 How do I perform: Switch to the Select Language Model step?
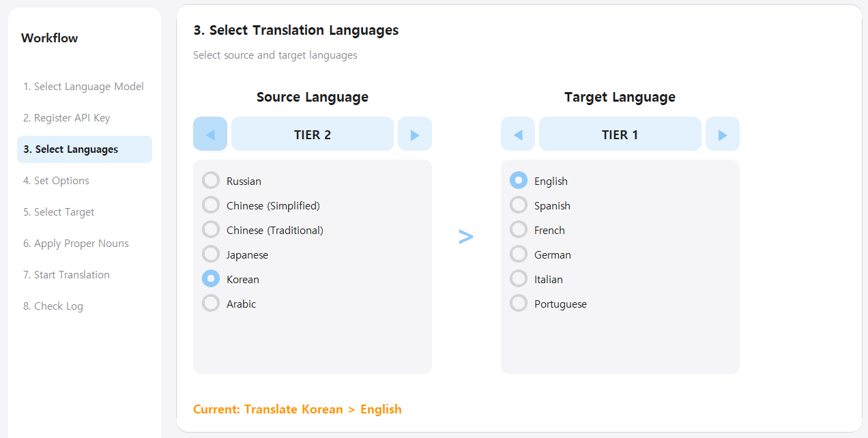point(83,86)
